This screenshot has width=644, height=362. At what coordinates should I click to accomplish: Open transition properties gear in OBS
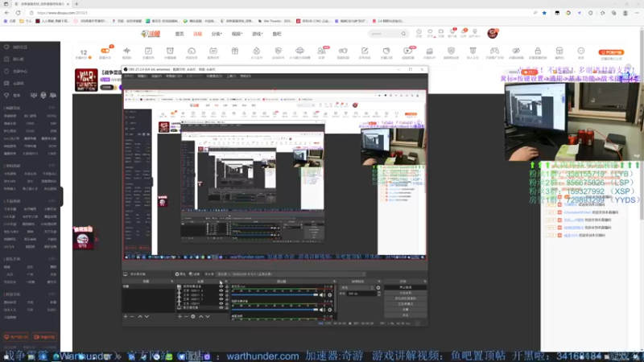[x=378, y=288]
